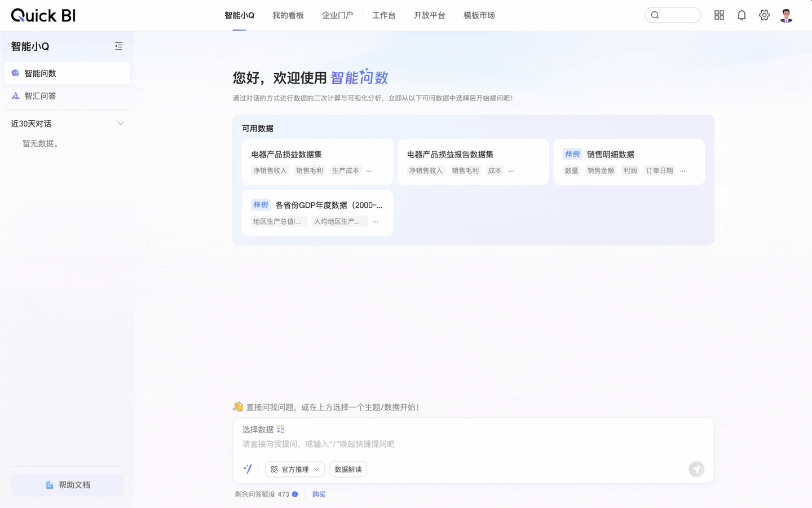Select the 电器产品损益报告数据集 card

click(473, 162)
